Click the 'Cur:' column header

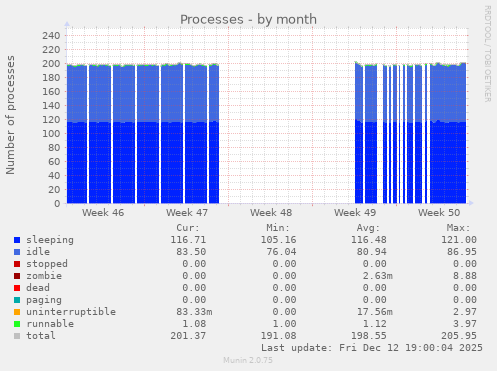pyautogui.click(x=188, y=228)
